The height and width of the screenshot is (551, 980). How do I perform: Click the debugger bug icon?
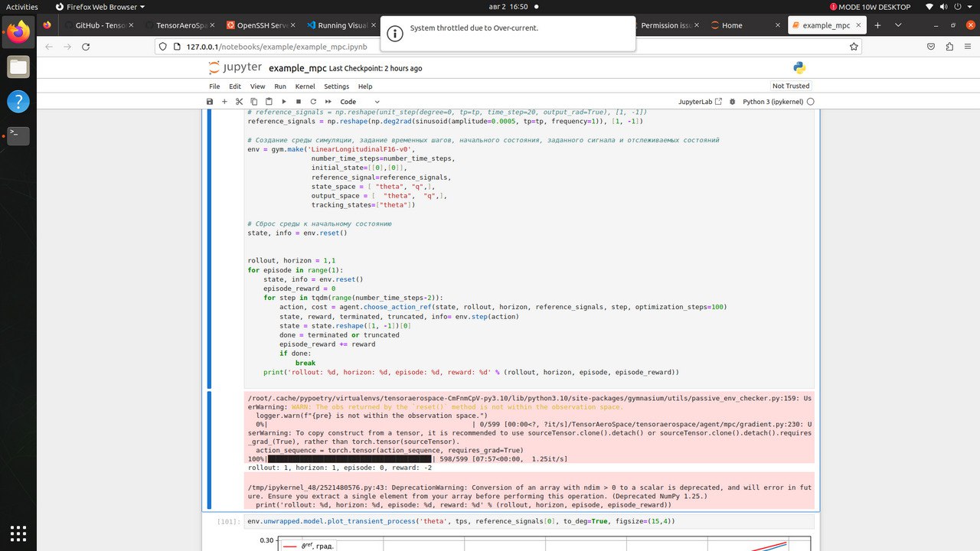(732, 102)
